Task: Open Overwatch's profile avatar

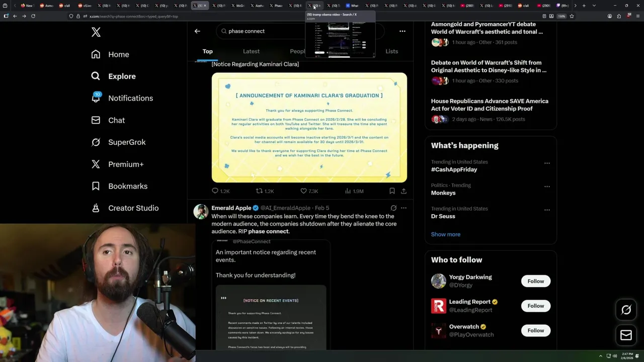Action: pyautogui.click(x=439, y=330)
